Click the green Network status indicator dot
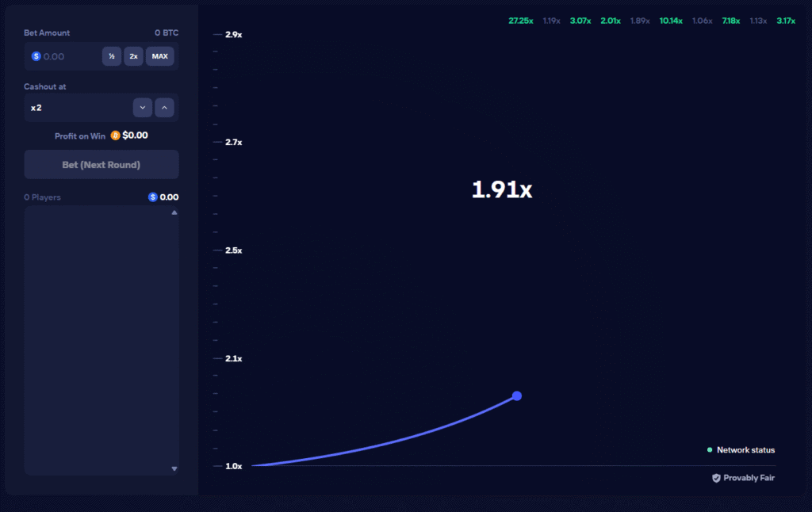The width and height of the screenshot is (812, 512). click(711, 449)
